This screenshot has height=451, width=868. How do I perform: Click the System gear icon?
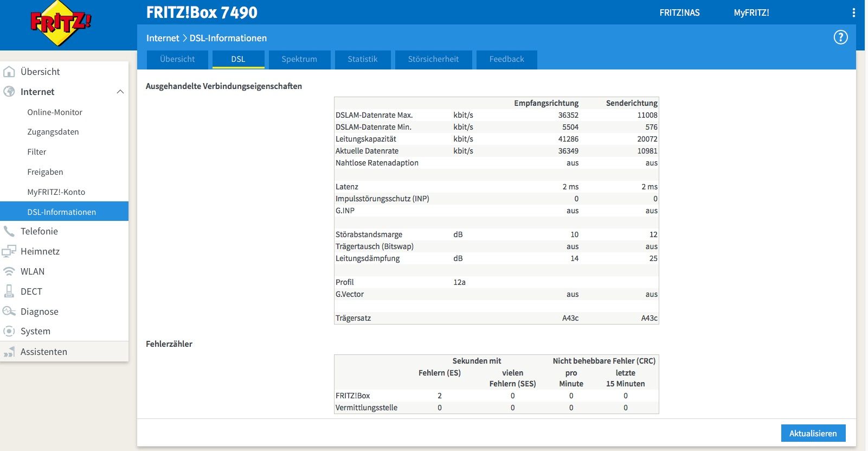(9, 331)
